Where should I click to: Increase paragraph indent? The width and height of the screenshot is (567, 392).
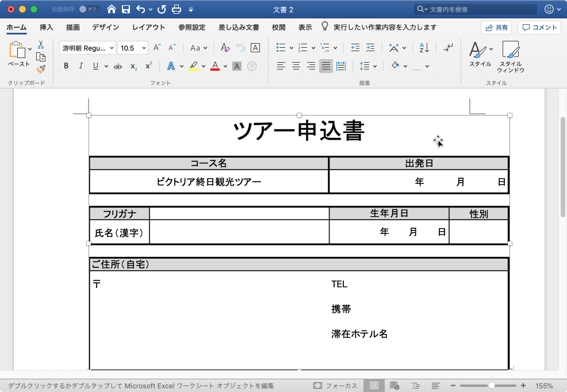pos(370,47)
